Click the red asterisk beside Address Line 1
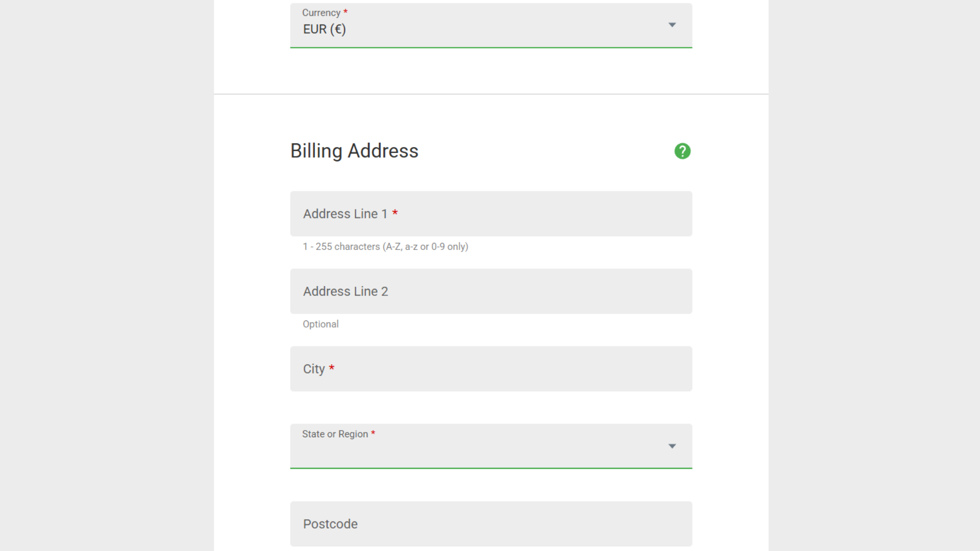980x551 pixels. [x=395, y=213]
